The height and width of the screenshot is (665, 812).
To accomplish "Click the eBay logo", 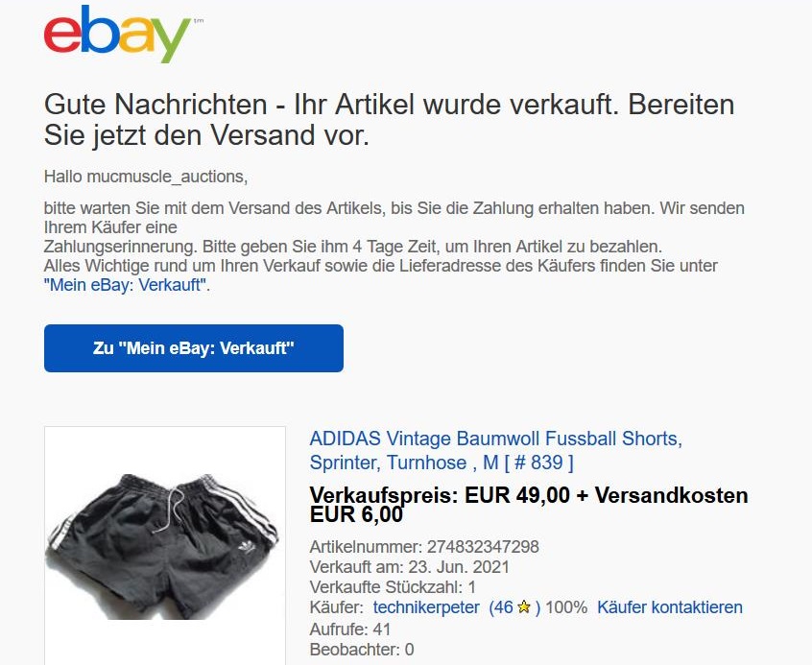I will tap(117, 35).
